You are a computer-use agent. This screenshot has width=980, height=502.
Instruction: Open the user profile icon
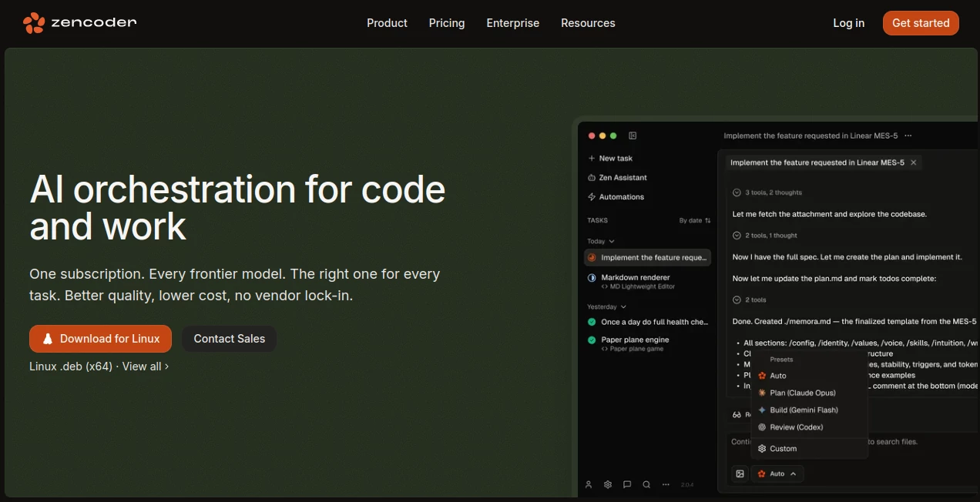pos(589,485)
